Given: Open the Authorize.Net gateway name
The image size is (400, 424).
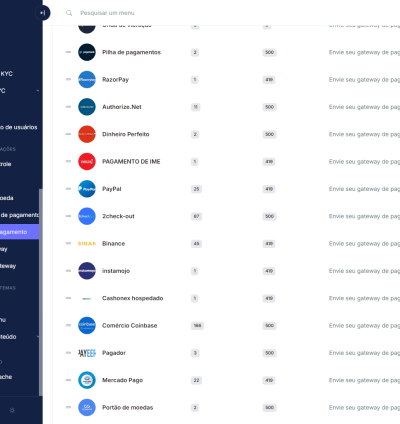Looking at the screenshot, I should (x=122, y=107).
